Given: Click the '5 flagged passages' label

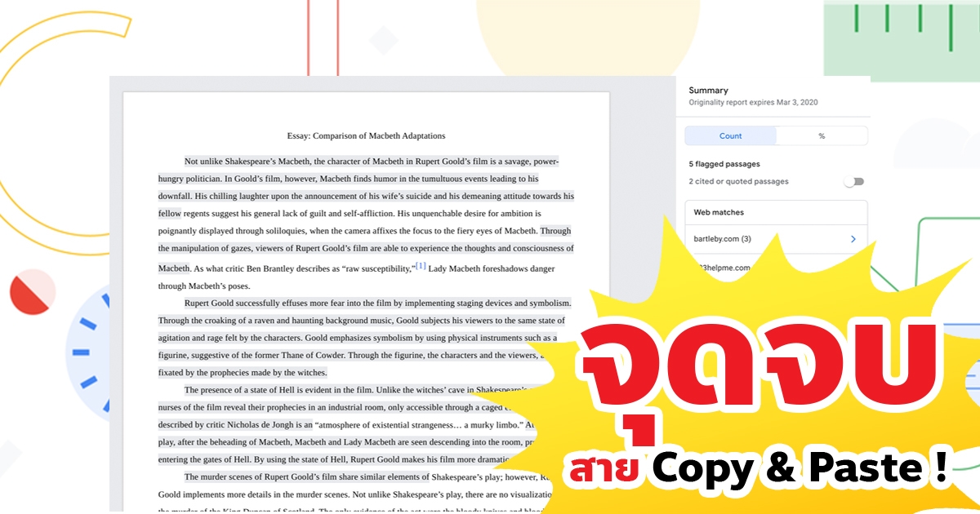Looking at the screenshot, I should point(724,164).
